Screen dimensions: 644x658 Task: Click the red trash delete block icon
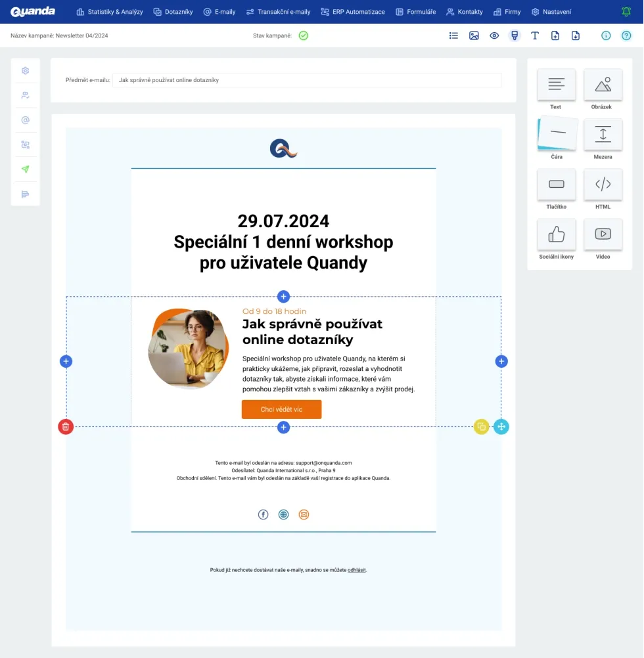[x=65, y=427]
